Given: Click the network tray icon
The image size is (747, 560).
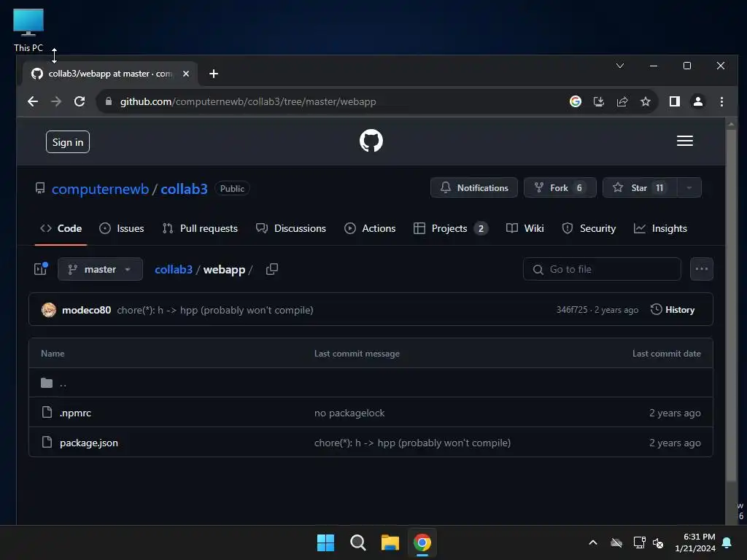Looking at the screenshot, I should (639, 542).
